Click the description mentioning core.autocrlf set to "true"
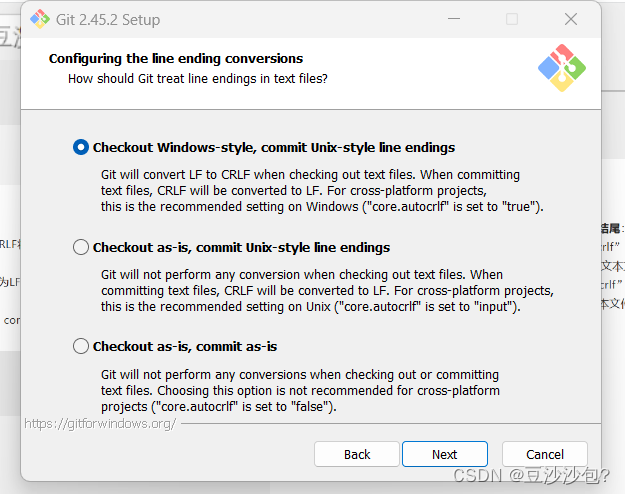 322,191
